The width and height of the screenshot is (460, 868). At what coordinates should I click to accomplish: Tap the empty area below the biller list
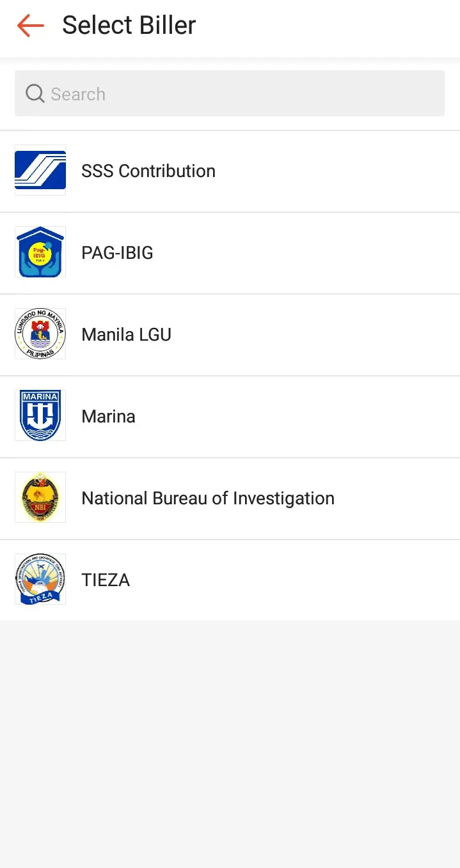[x=230, y=735]
